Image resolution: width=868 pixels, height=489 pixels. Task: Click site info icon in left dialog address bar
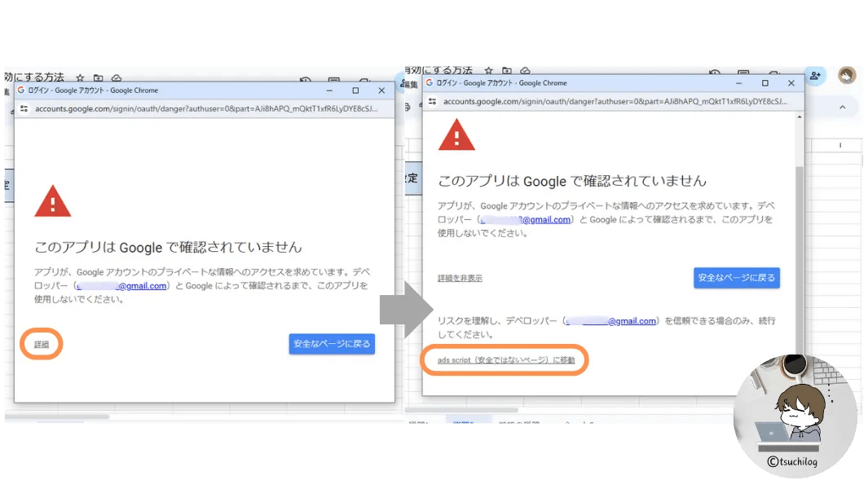[24, 108]
